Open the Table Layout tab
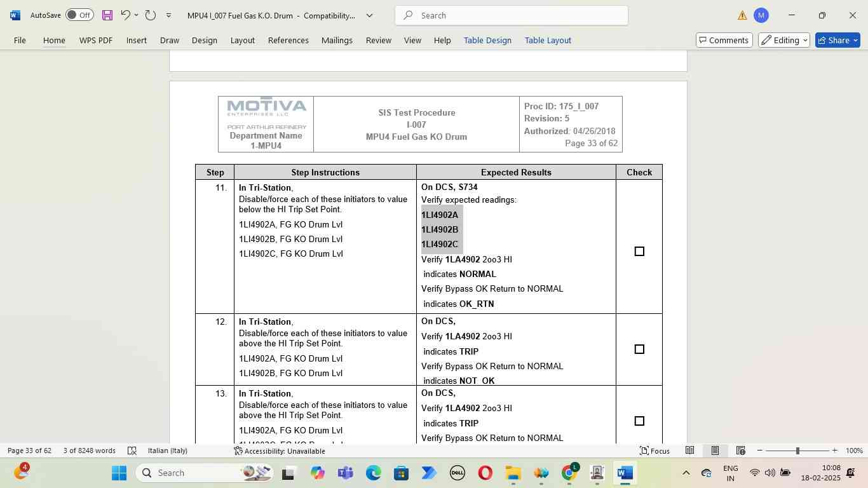 pos(548,40)
